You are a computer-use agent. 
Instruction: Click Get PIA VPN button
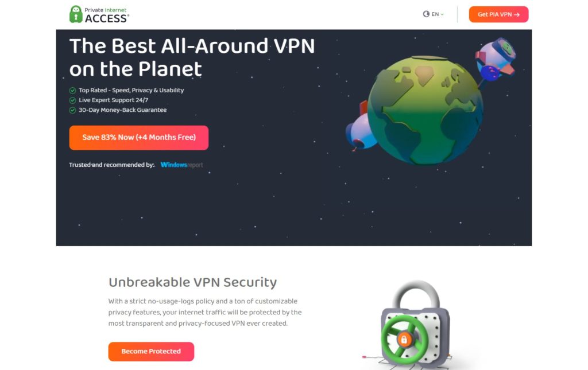[498, 14]
